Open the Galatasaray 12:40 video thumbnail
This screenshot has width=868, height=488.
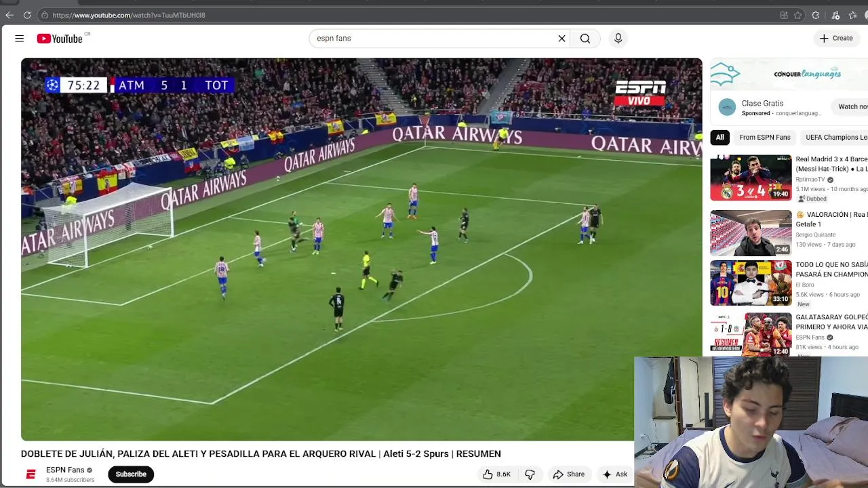click(751, 334)
